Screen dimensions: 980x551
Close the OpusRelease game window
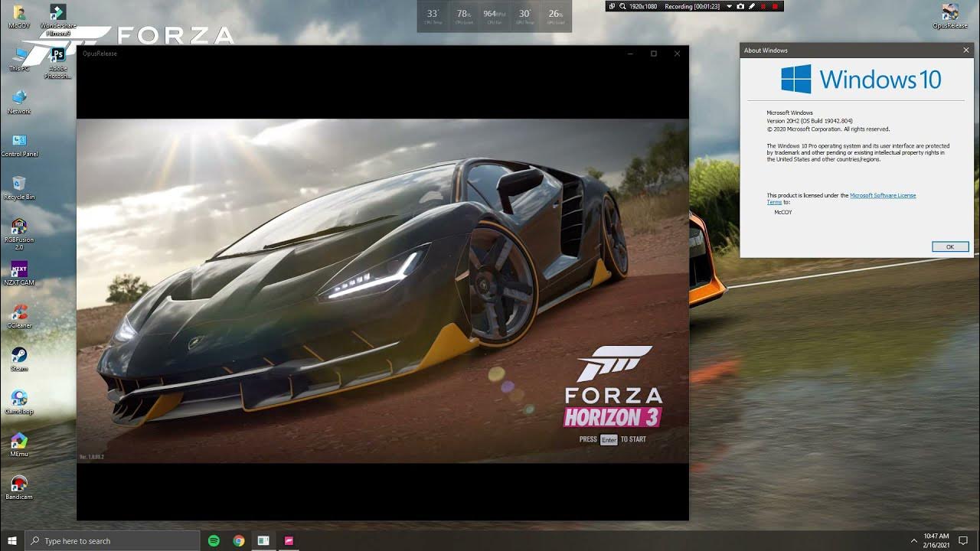pyautogui.click(x=677, y=54)
